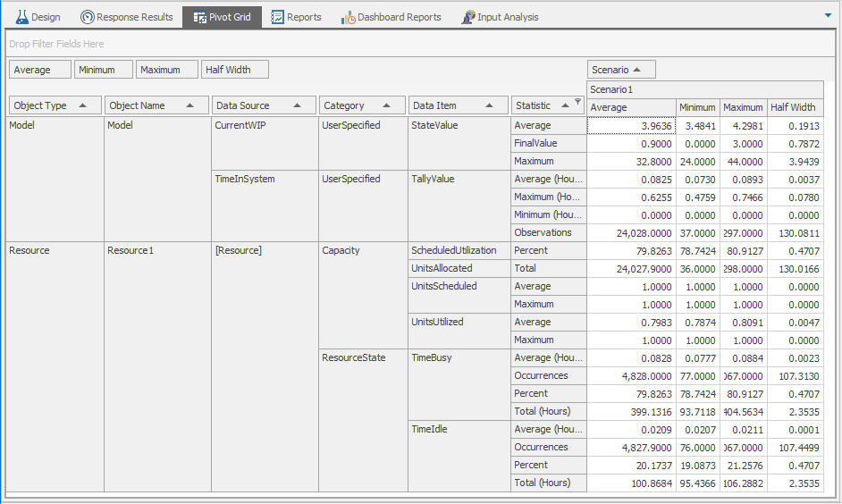842x504 pixels.
Task: Click the Drop Filter Fields Here area
Action: (420, 44)
